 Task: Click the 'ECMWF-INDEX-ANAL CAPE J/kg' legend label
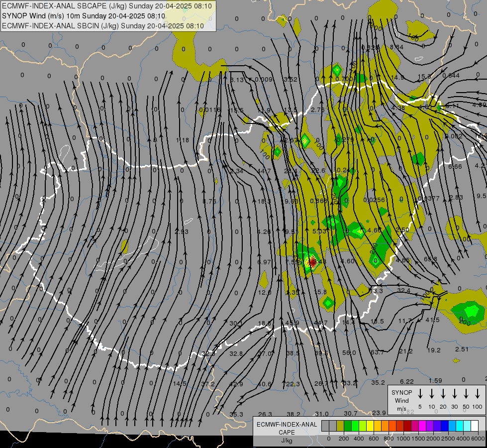287,432
